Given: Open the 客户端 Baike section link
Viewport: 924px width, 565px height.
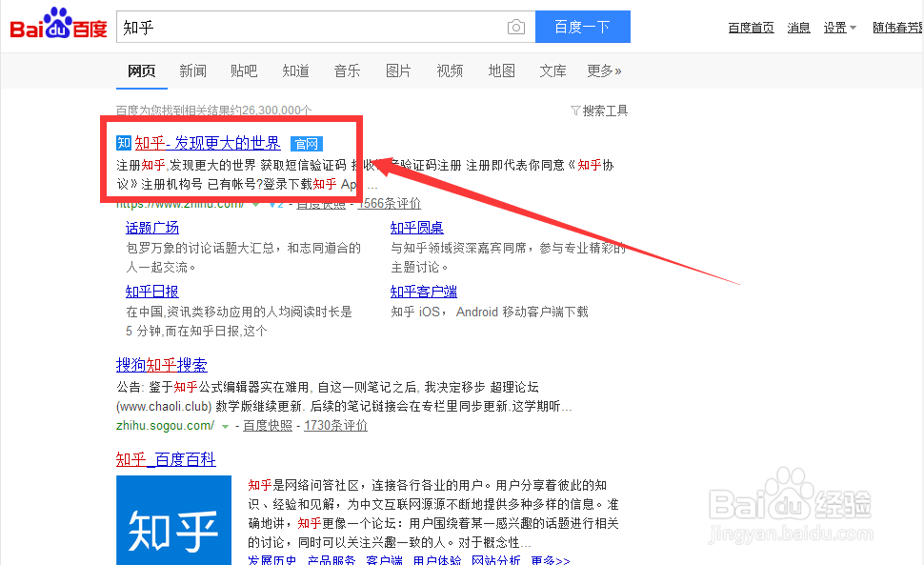Looking at the screenshot, I should tap(384, 559).
